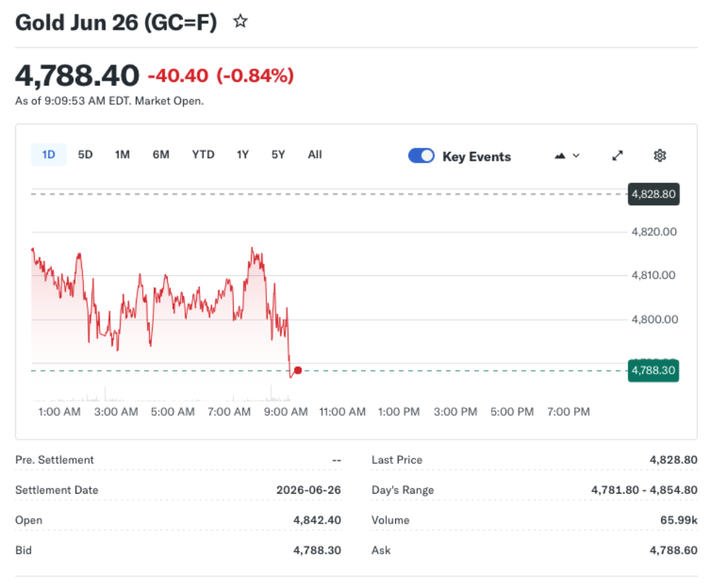
Task: Toggle off the Key Events switch
Action: click(x=421, y=156)
